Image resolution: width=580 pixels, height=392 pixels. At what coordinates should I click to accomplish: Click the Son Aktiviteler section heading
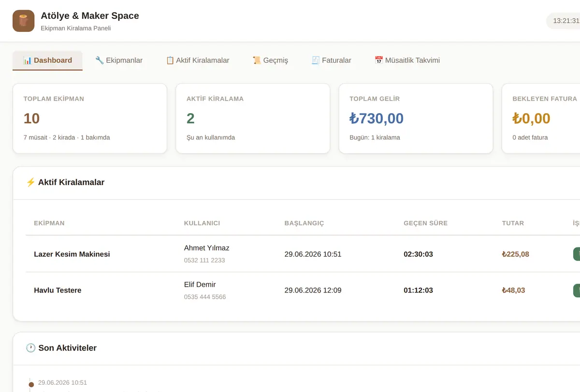pos(61,348)
